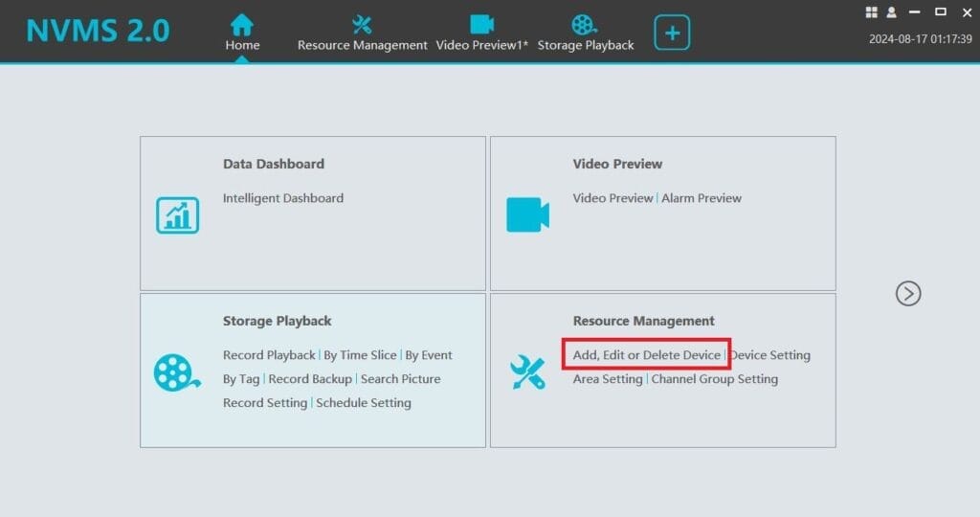Image resolution: width=980 pixels, height=517 pixels.
Task: Open Record Playback link
Action: (269, 355)
